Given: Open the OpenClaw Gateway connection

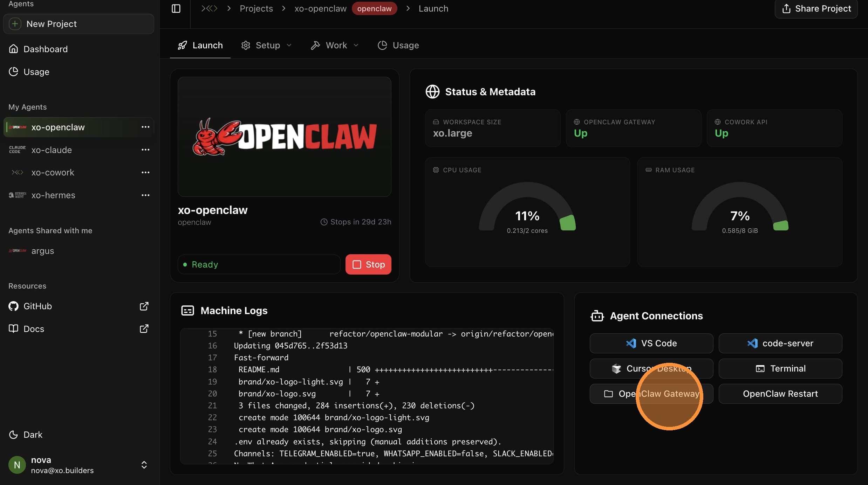Looking at the screenshot, I should click(651, 394).
